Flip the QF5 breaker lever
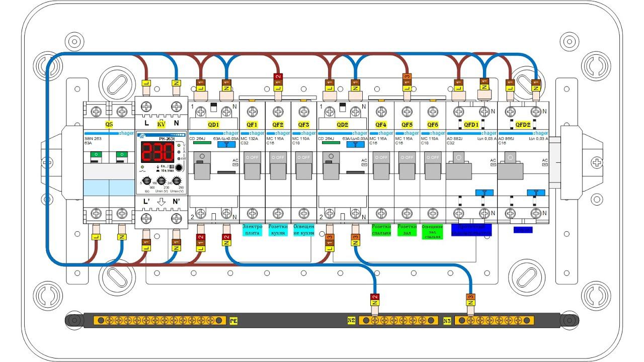This screenshot has height=362, width=644. tap(407, 166)
